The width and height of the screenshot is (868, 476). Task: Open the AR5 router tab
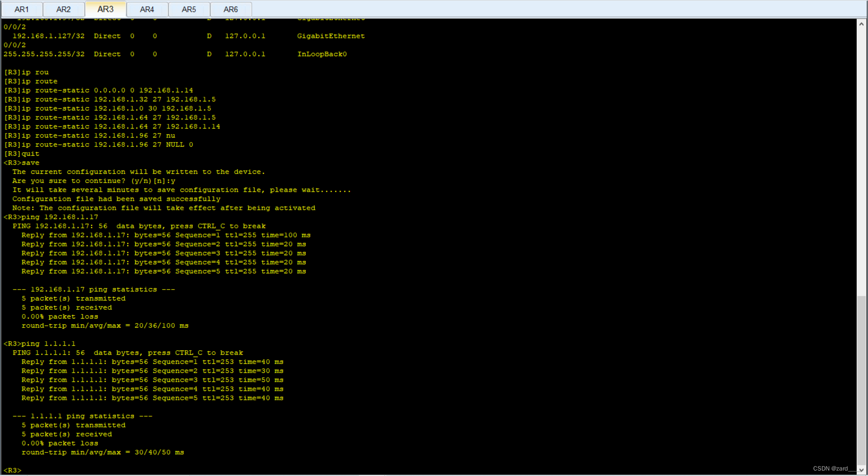click(x=189, y=9)
